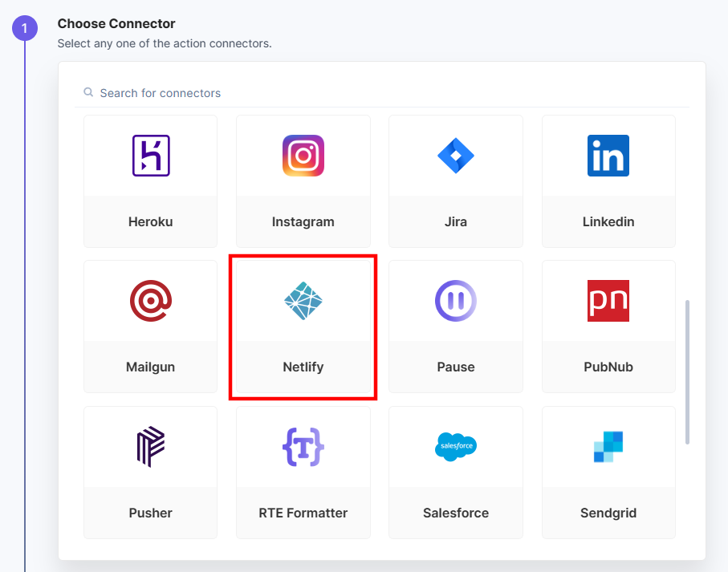The width and height of the screenshot is (728, 572).
Task: Click the Pusher name label
Action: [150, 513]
